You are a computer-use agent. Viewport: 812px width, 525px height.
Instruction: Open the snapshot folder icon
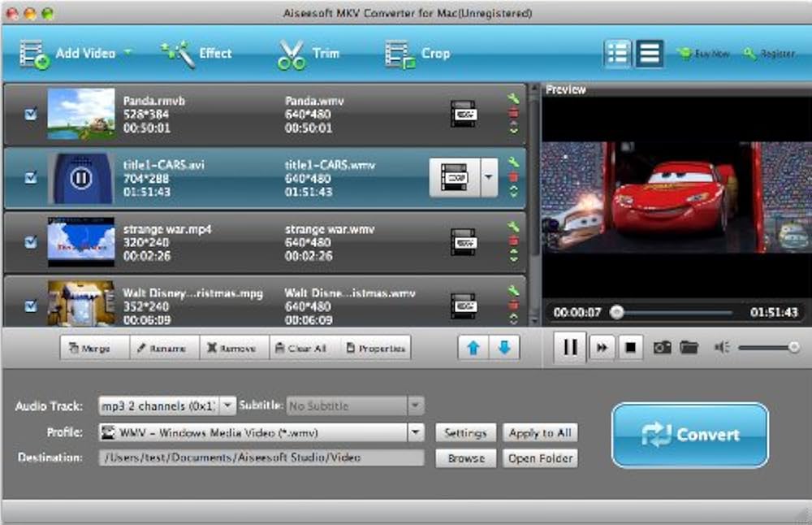[689, 347]
